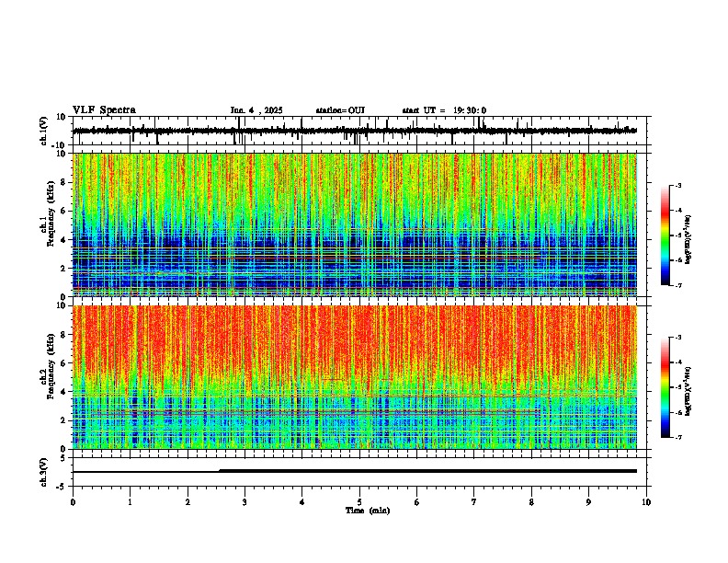Click inside the ch.2 spectrogram panel

355,377
